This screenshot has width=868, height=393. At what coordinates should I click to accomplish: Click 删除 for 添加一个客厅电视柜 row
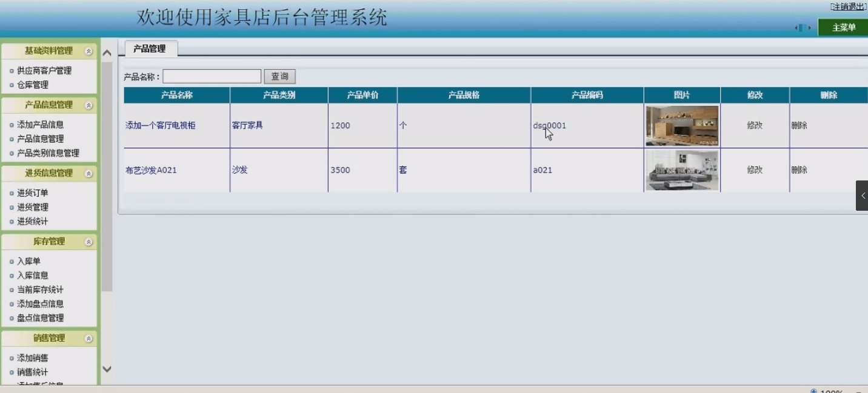pyautogui.click(x=799, y=125)
